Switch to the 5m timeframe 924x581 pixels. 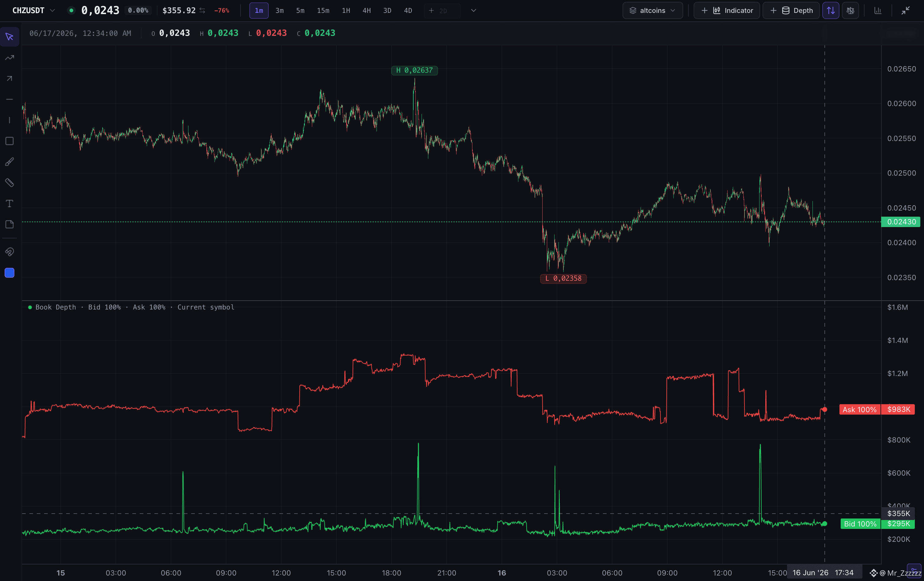[x=301, y=11]
